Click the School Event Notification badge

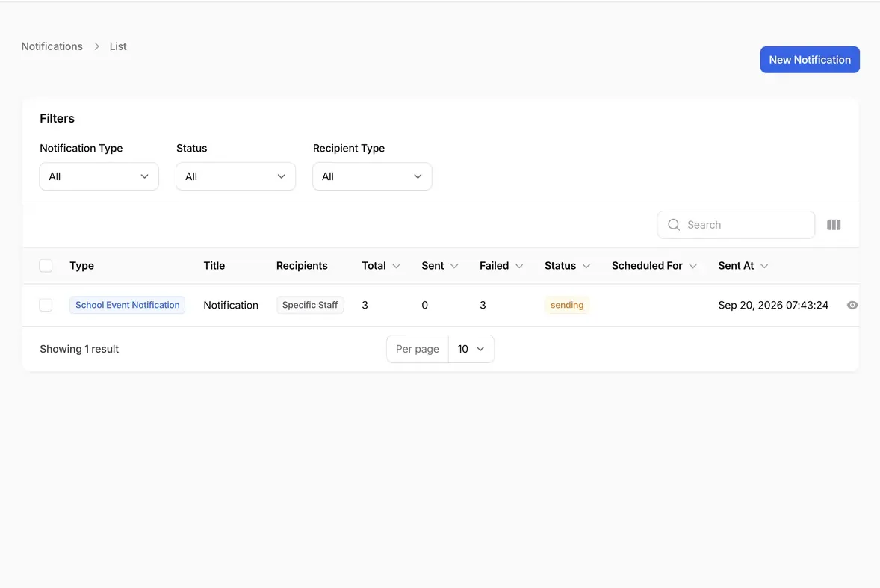tap(128, 306)
